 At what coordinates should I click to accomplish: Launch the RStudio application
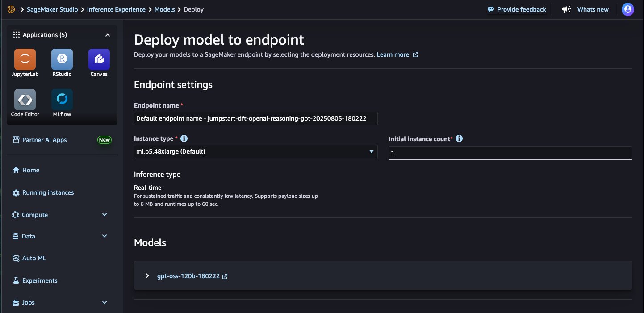pos(62,59)
